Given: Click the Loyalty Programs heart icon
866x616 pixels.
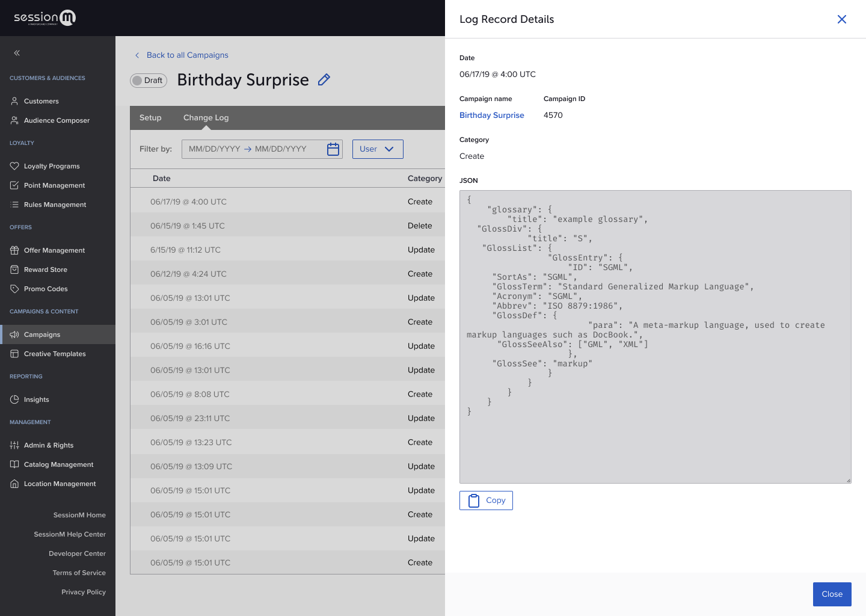Looking at the screenshot, I should click(x=14, y=166).
